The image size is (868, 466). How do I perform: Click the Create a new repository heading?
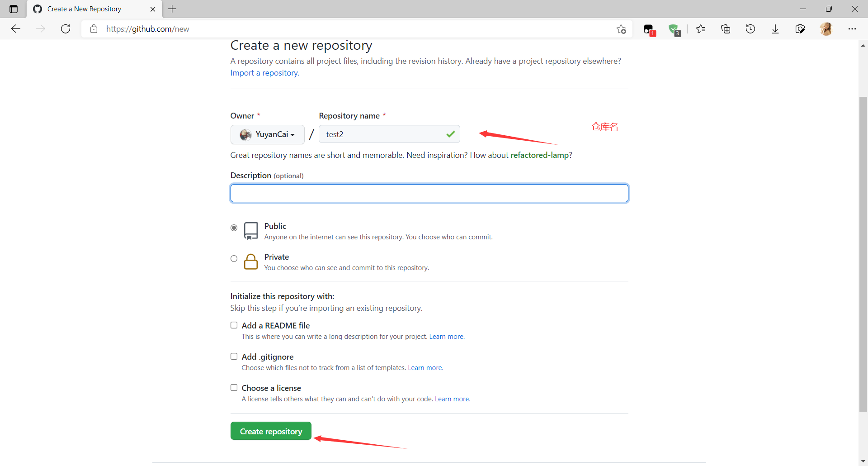pyautogui.click(x=301, y=46)
